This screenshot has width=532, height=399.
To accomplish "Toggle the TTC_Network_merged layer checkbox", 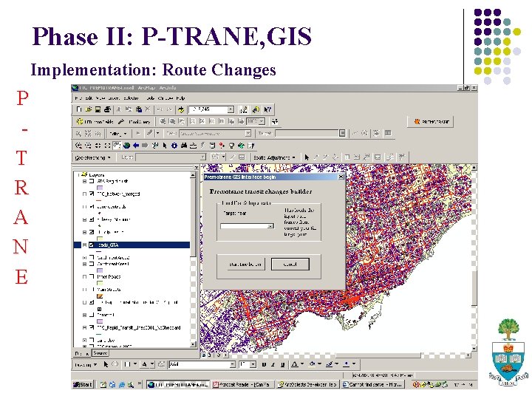I will tap(92, 194).
